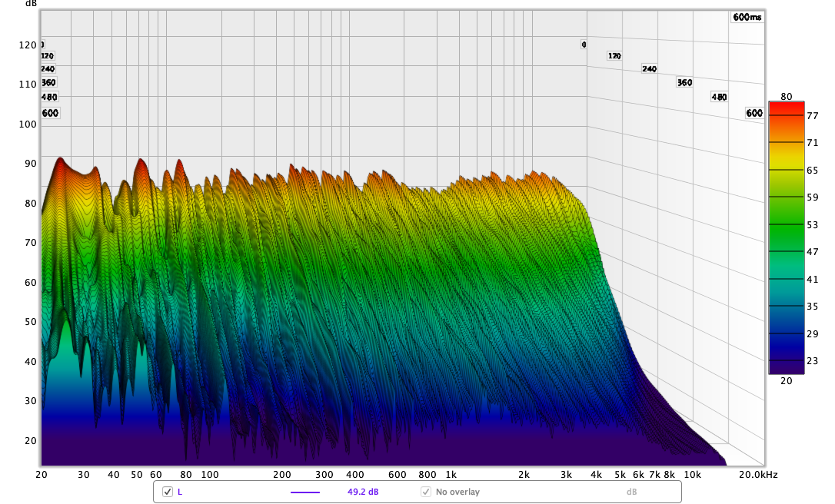Click the 100 dB vertical axis label
Image resolution: width=835 pixels, height=504 pixels.
pyautogui.click(x=28, y=124)
